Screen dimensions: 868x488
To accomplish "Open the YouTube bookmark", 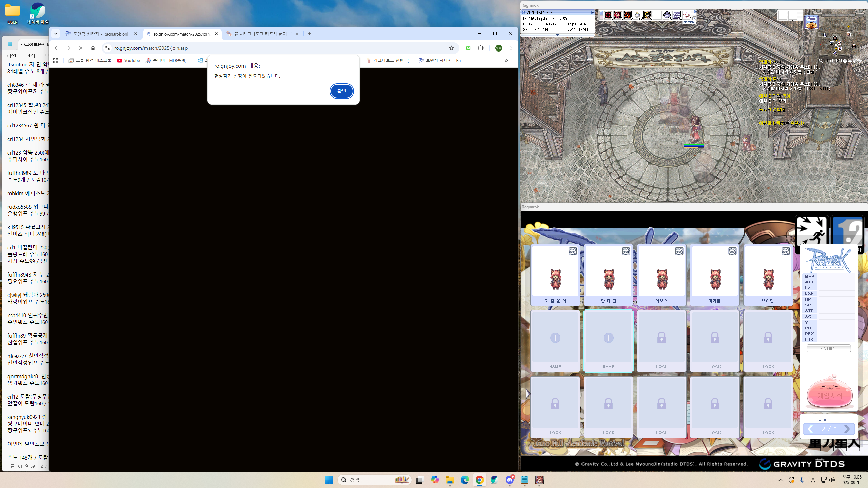I will tap(129, 61).
